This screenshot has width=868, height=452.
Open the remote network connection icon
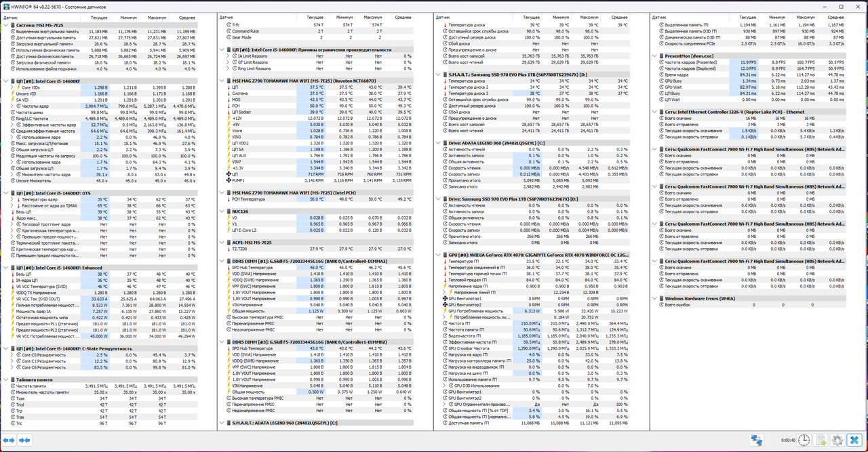click(x=757, y=440)
